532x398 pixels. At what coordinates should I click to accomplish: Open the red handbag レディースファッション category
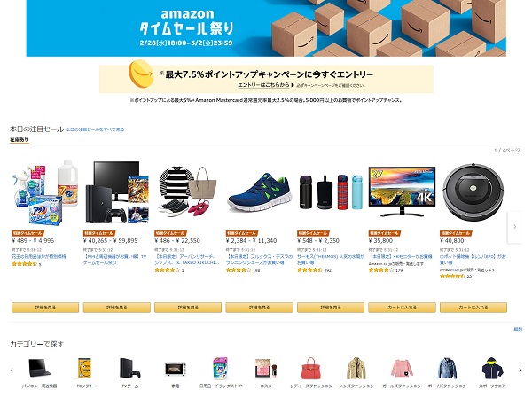(x=310, y=369)
